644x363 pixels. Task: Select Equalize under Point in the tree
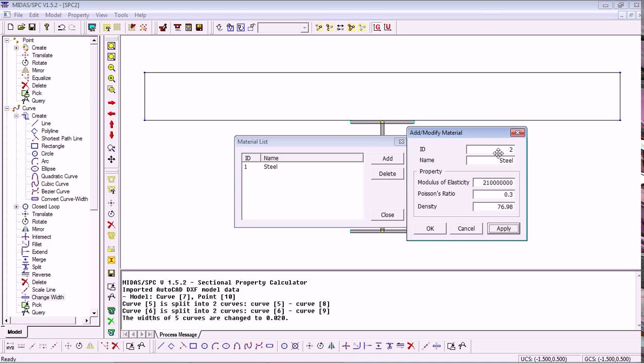[x=41, y=78]
